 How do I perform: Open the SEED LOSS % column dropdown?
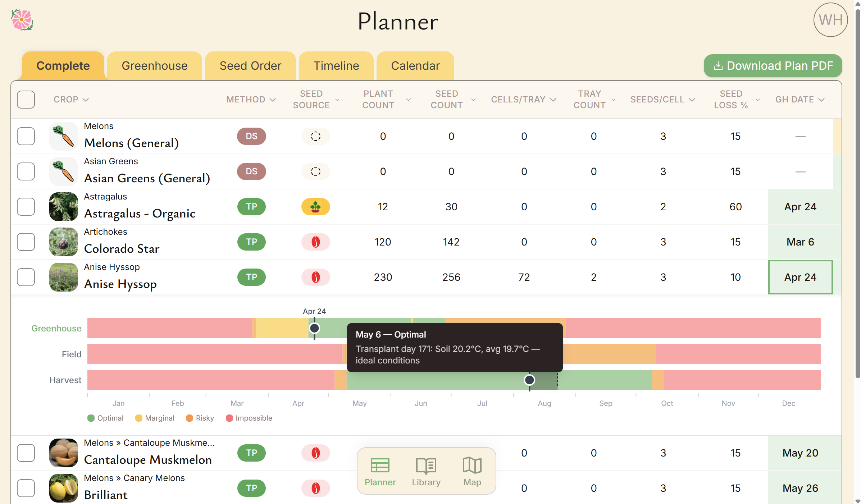(x=757, y=100)
